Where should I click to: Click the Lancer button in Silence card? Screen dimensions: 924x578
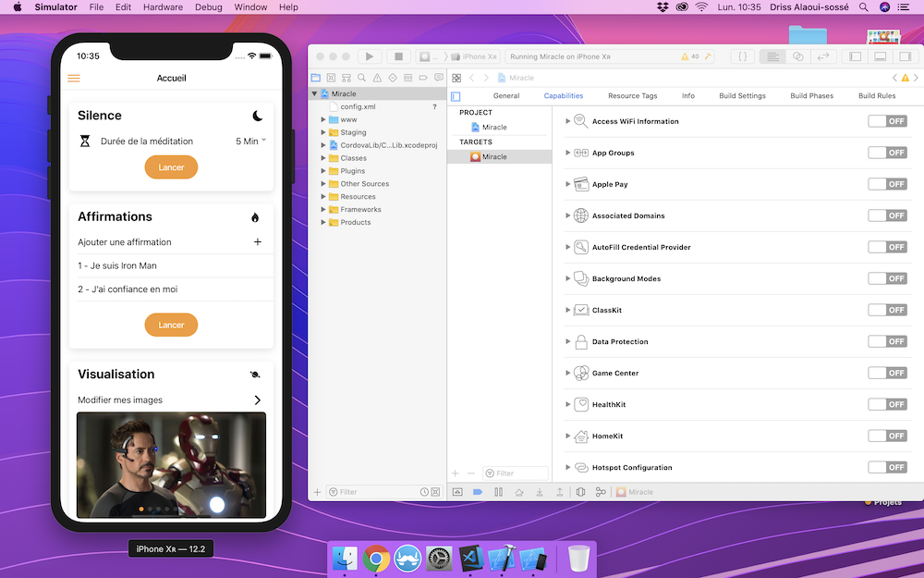pos(171,167)
